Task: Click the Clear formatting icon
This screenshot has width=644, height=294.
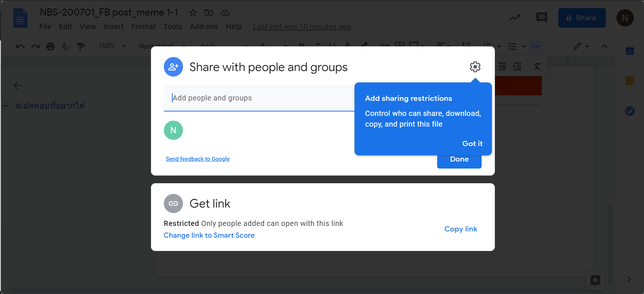Action: pyautogui.click(x=537, y=66)
